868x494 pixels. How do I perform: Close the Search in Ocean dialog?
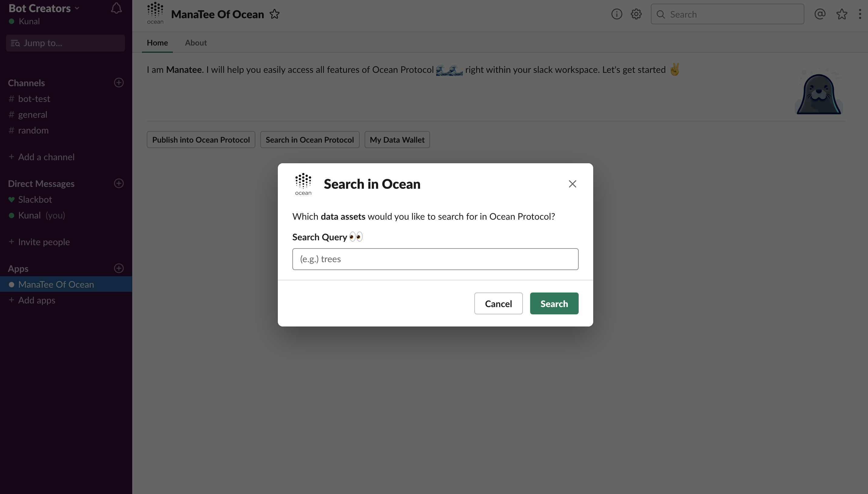(x=572, y=184)
